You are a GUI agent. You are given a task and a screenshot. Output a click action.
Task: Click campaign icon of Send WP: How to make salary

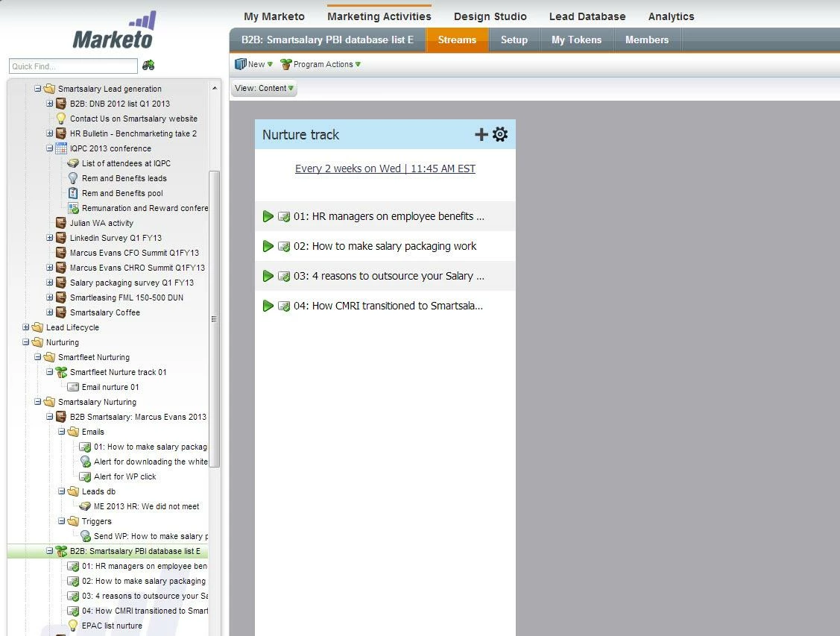pos(85,536)
